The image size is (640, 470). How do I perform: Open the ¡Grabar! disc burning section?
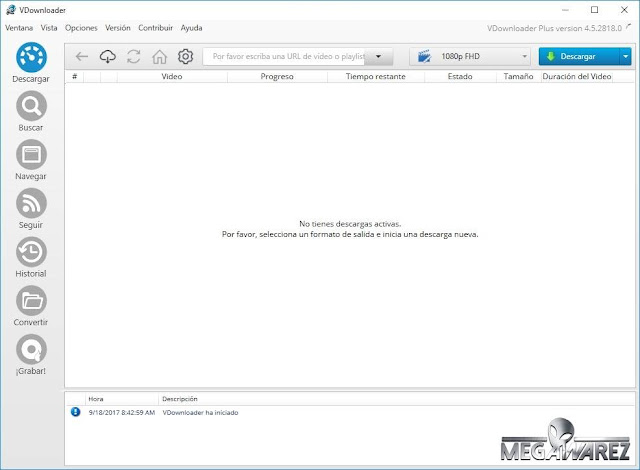click(31, 354)
